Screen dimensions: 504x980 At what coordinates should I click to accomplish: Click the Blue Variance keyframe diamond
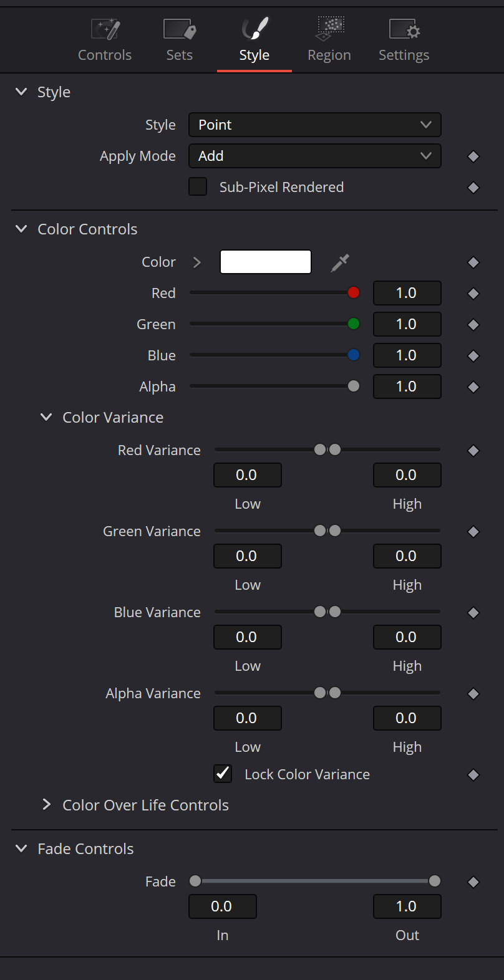(473, 613)
